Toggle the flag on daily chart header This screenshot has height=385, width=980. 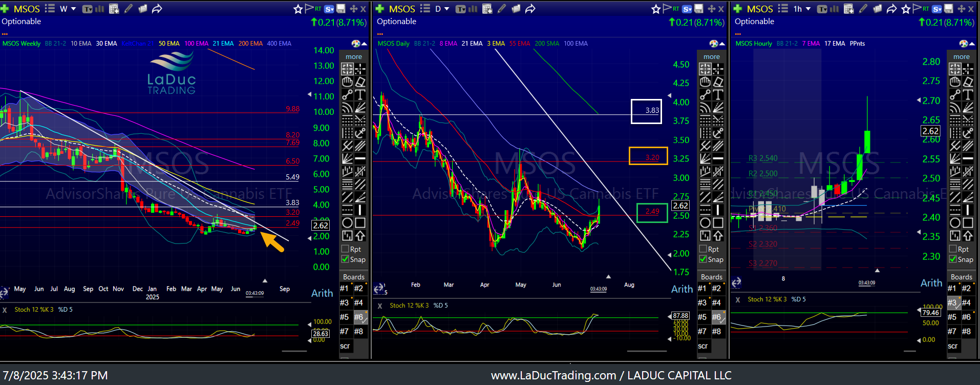click(667, 9)
